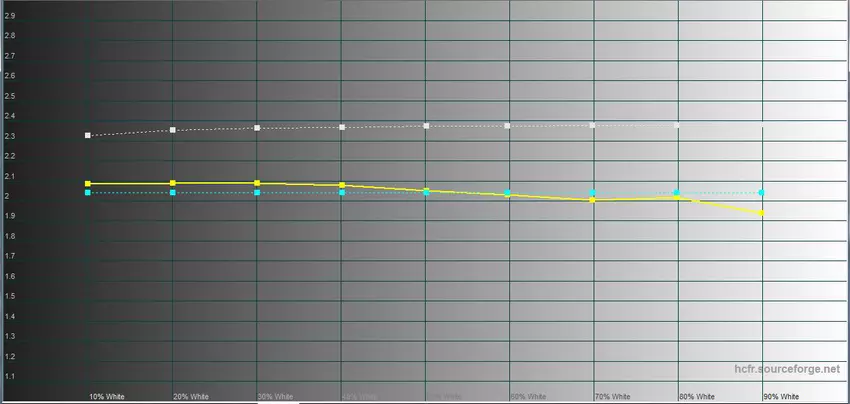This screenshot has width=850, height=404.
Task: Click the 1.1 value on the y-axis
Action: pos(10,377)
